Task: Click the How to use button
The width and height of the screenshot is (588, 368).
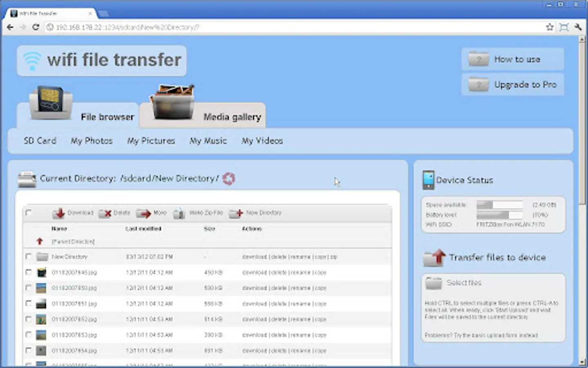Action: pos(513,59)
